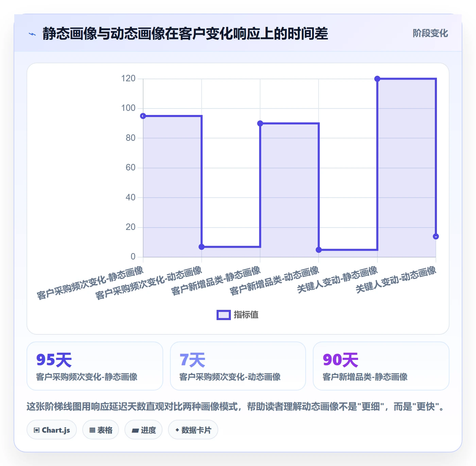Click the chart data point at value 5

(319, 250)
